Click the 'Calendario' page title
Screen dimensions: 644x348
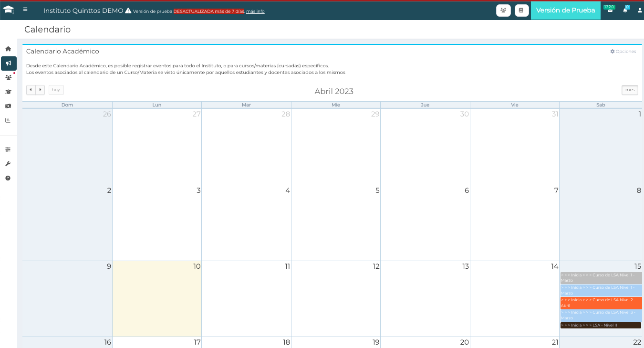pyautogui.click(x=47, y=30)
